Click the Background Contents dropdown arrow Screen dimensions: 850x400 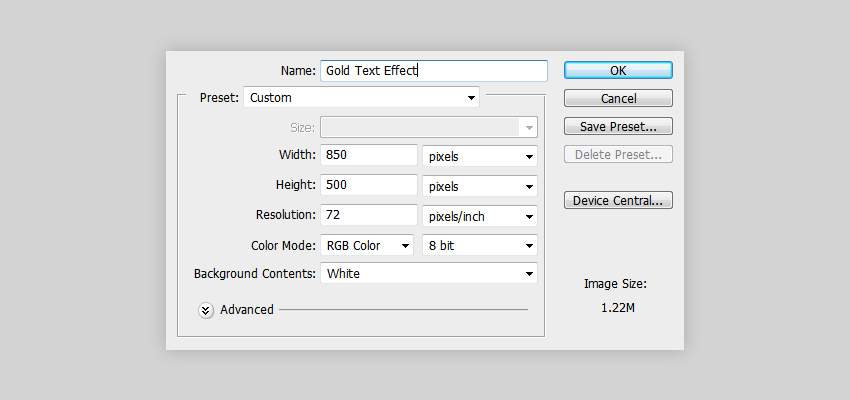tap(529, 274)
